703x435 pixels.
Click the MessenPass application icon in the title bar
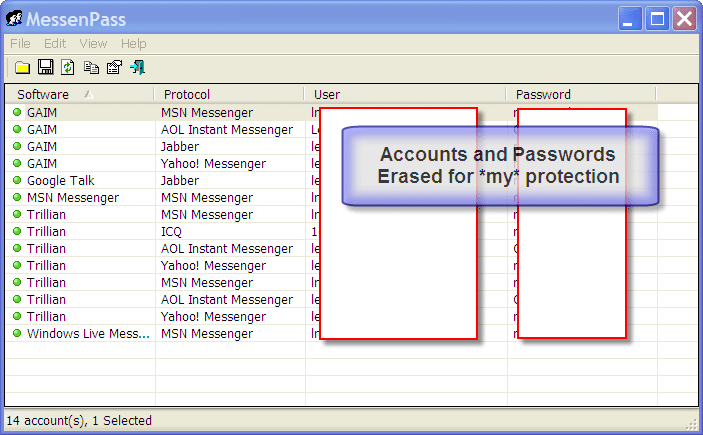14,18
